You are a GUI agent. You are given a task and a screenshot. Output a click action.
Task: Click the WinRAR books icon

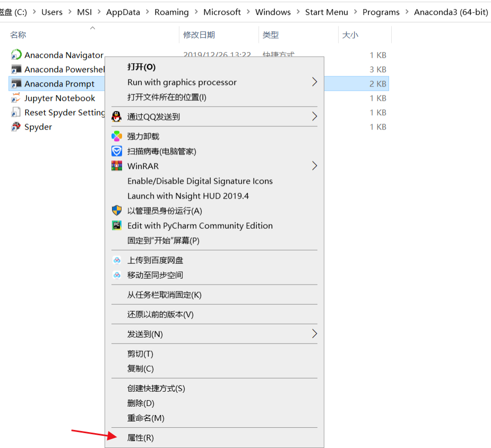tap(116, 166)
